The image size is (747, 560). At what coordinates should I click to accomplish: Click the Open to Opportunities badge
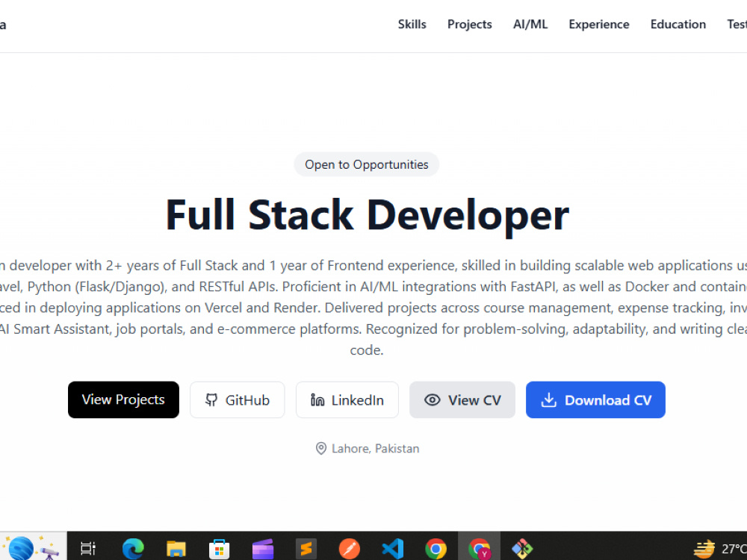pyautogui.click(x=366, y=164)
